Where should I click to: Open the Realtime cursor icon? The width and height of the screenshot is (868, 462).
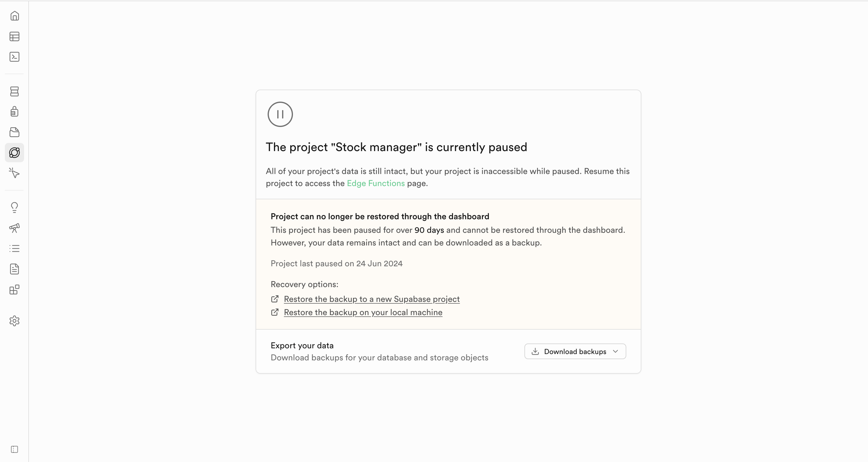click(14, 173)
